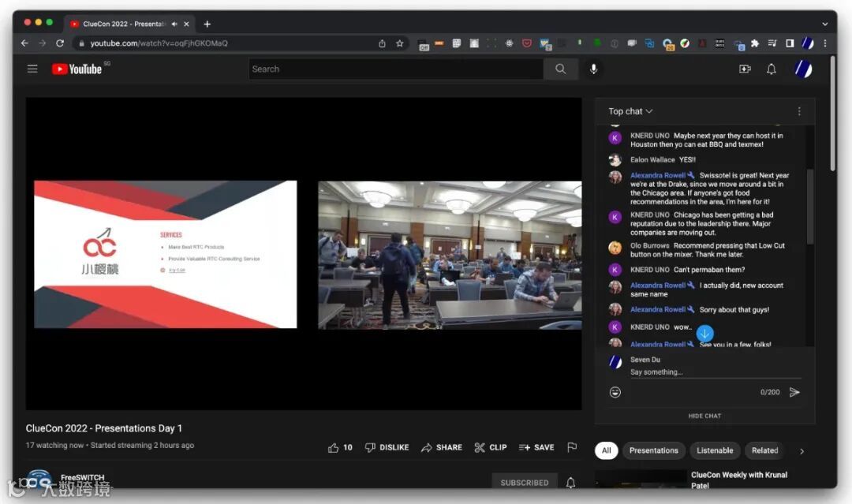
Task: Click Alexandra Rowell's name in Swissotel message
Action: click(657, 175)
